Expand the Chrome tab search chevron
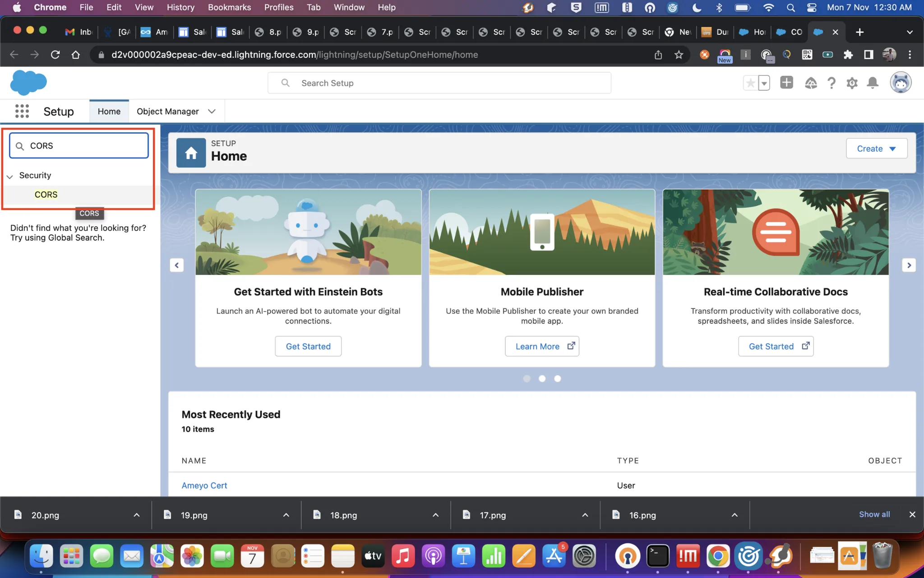The width and height of the screenshot is (924, 578). tap(910, 32)
